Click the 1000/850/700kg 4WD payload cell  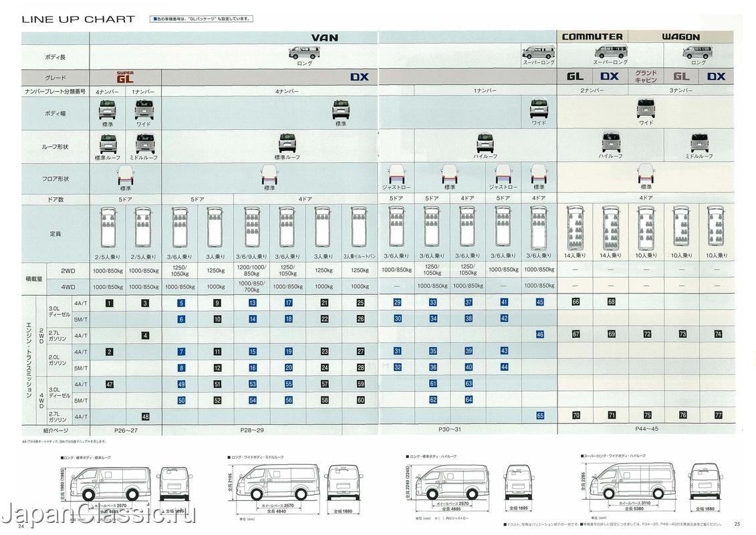251,286
